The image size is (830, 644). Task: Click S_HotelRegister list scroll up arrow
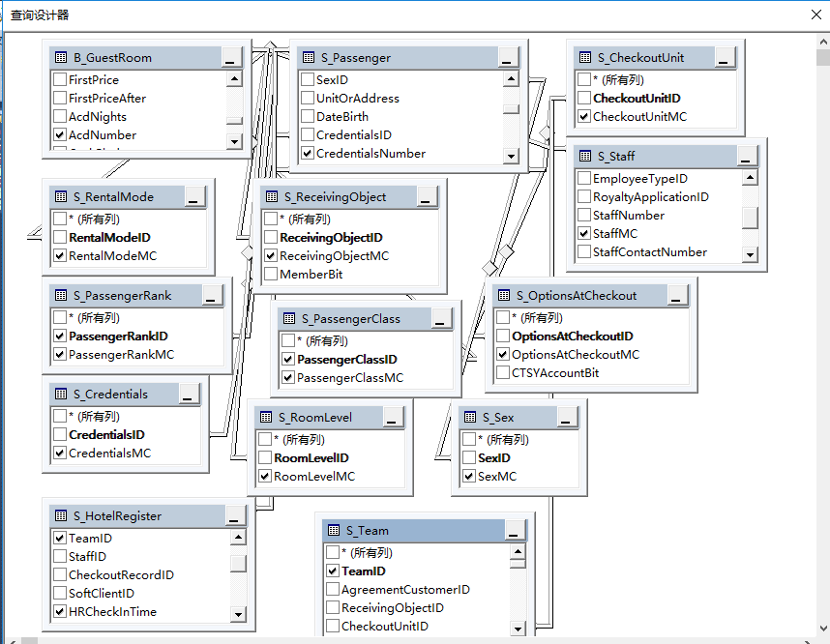pyautogui.click(x=238, y=538)
